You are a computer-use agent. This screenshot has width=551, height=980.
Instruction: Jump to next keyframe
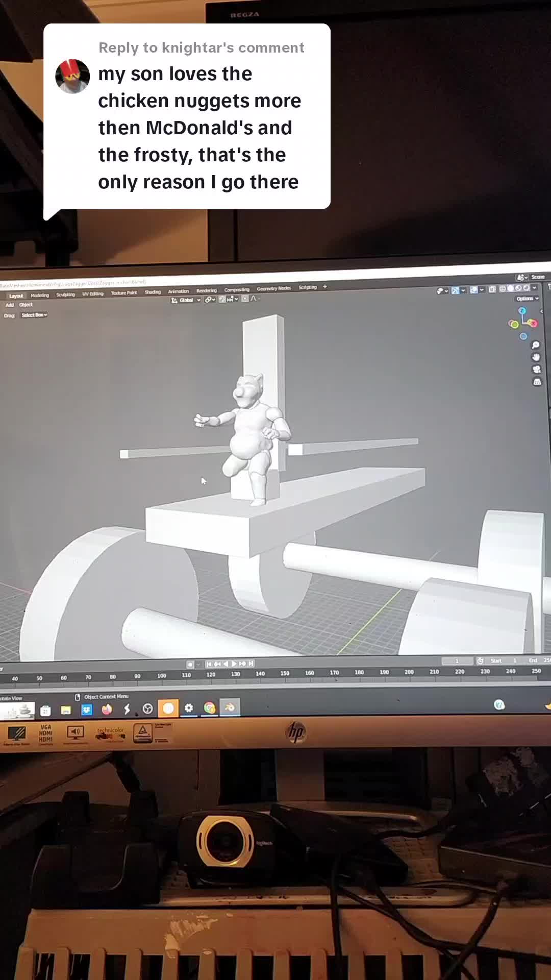tap(242, 664)
